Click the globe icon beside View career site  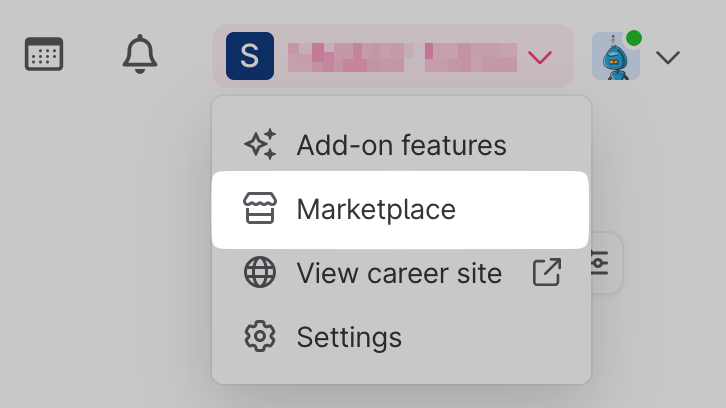coord(260,273)
